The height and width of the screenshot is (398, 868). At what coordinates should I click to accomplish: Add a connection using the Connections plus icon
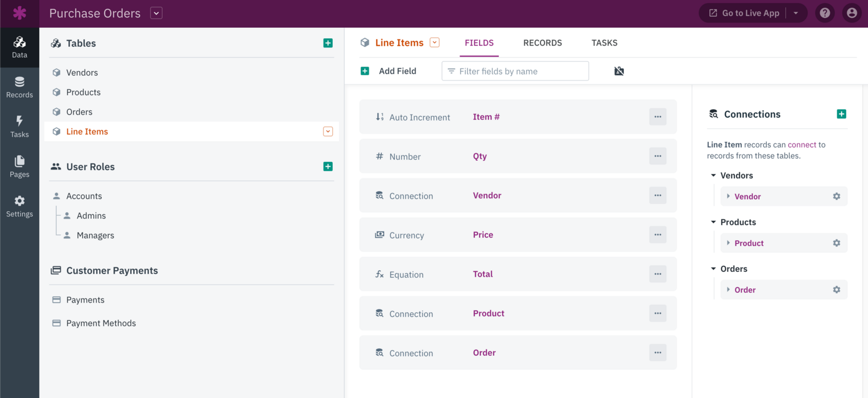pyautogui.click(x=842, y=114)
